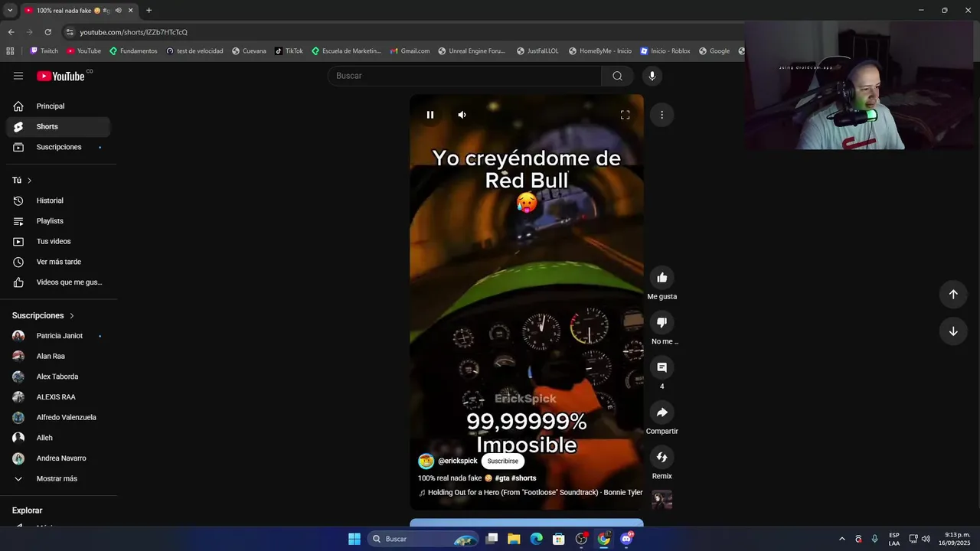
Task: Go to next short with down arrow
Action: [953, 331]
